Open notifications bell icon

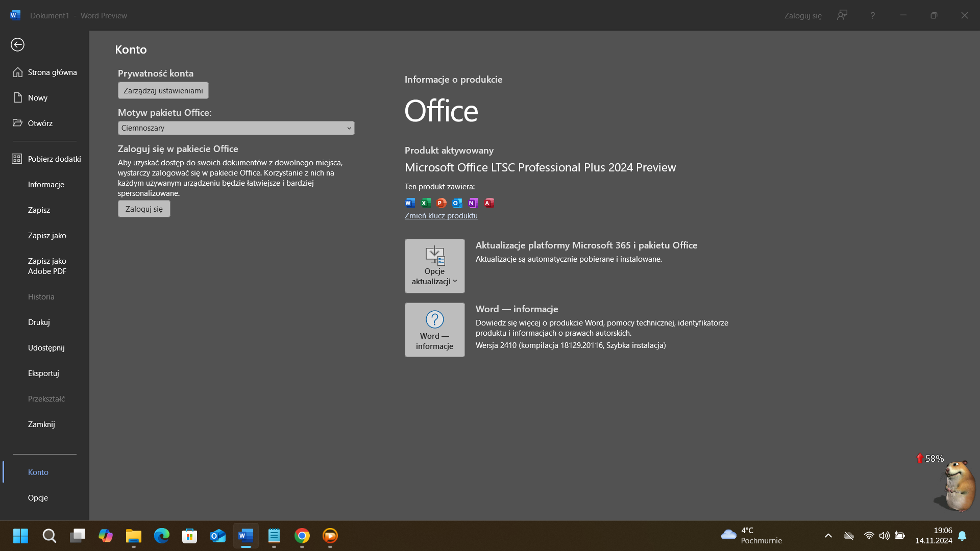point(962,536)
